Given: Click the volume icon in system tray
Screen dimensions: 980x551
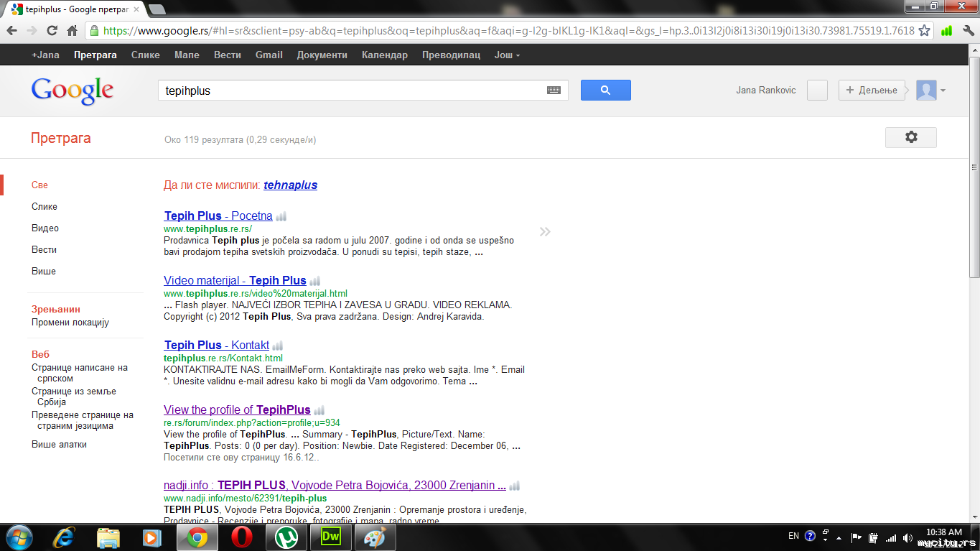Looking at the screenshot, I should click(x=907, y=537).
